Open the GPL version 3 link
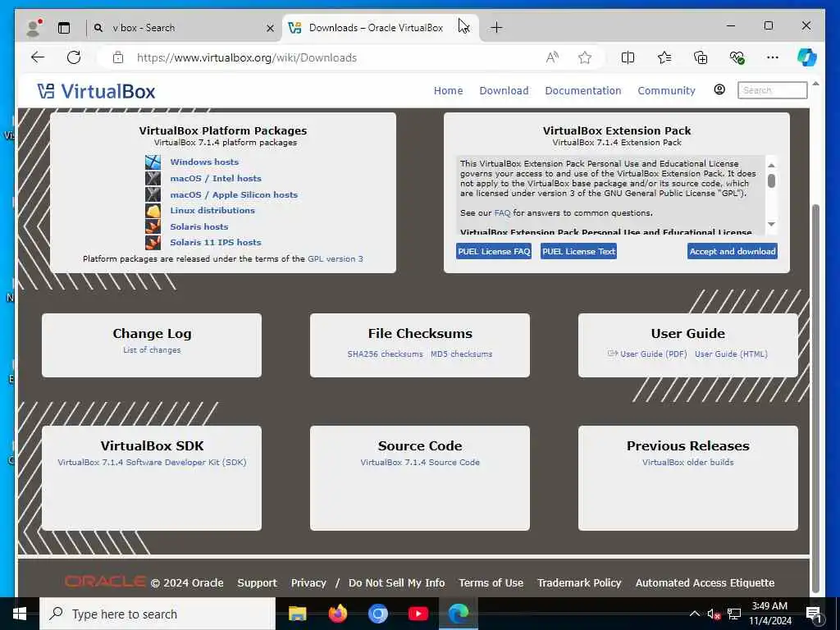The width and height of the screenshot is (840, 630). [x=336, y=258]
